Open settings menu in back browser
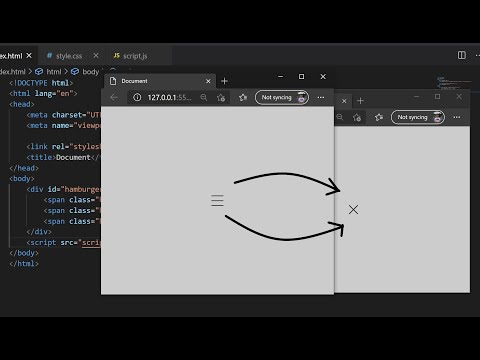 tap(457, 117)
